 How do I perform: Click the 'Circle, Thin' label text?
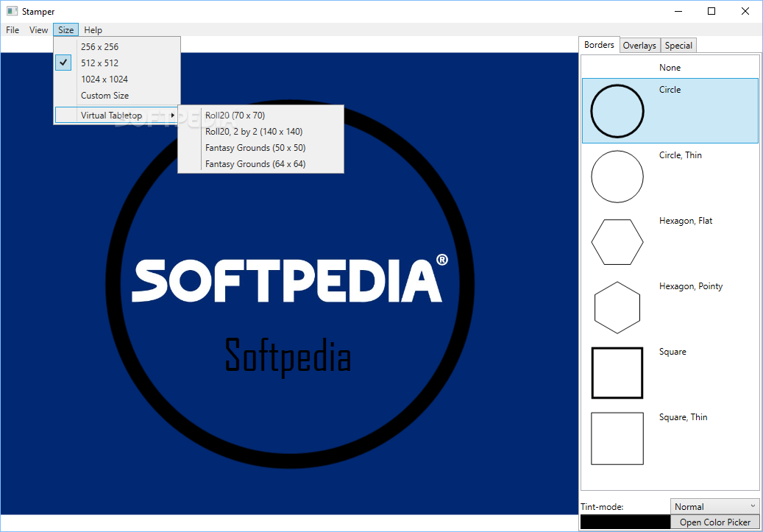681,155
